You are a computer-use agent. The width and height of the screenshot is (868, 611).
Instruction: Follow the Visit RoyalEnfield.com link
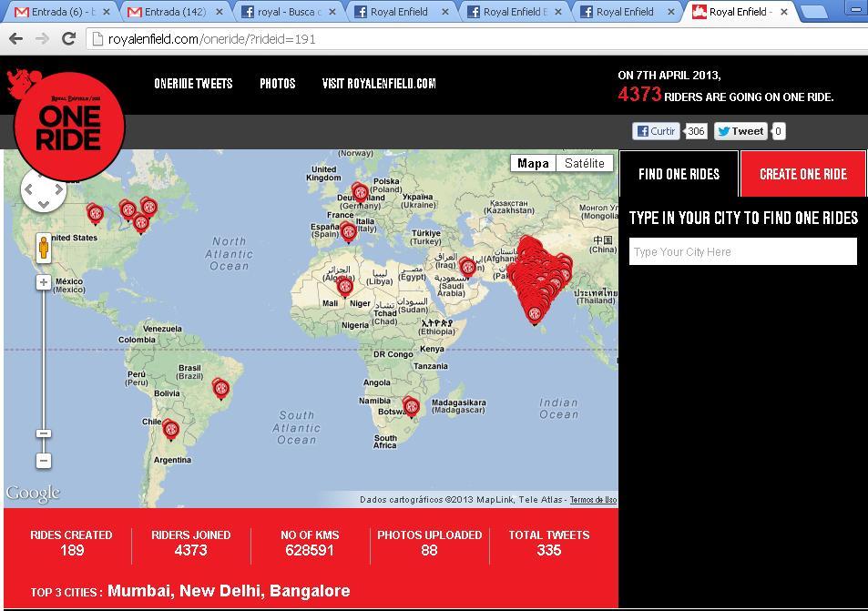(x=379, y=84)
